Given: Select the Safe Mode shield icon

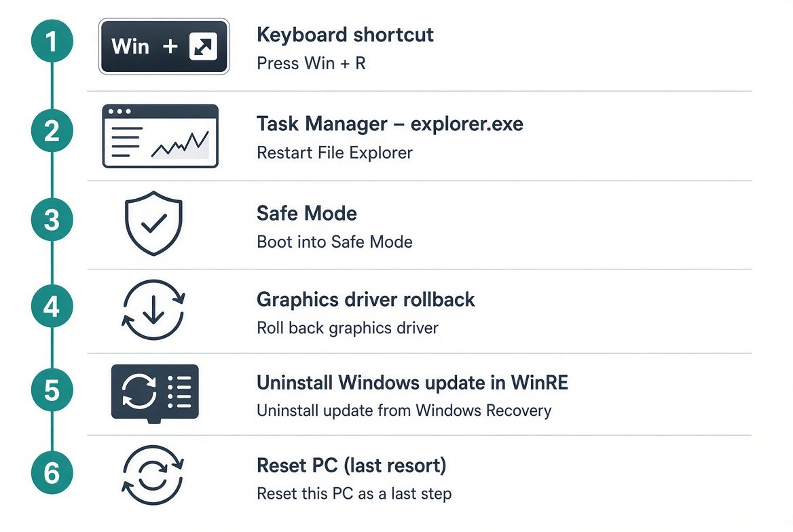Looking at the screenshot, I should click(x=153, y=223).
